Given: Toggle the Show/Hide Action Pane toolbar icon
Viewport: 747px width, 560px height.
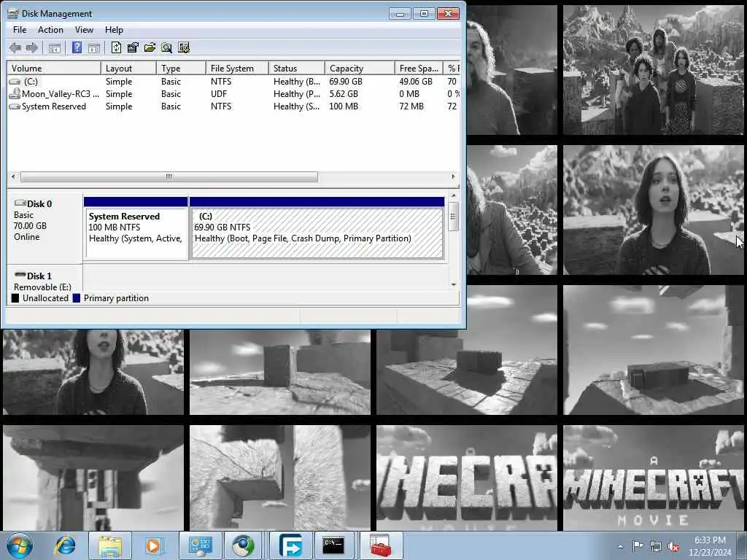Looking at the screenshot, I should [94, 47].
